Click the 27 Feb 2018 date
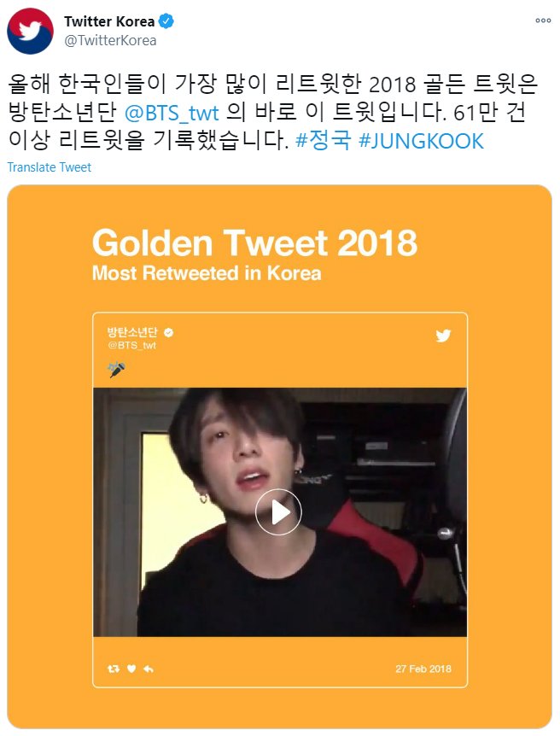Screen dimensions: 560x736 point(423,669)
